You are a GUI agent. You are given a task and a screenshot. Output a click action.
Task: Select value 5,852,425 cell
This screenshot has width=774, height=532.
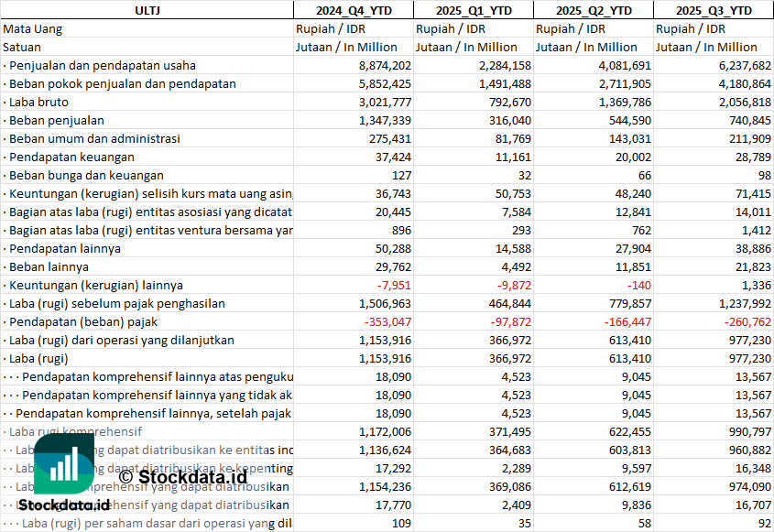385,84
